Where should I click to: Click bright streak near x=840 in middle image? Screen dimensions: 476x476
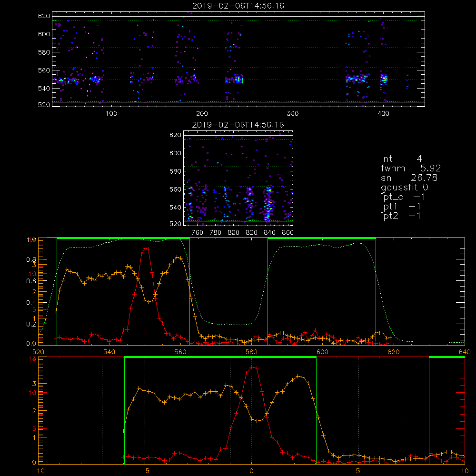tap(268, 203)
